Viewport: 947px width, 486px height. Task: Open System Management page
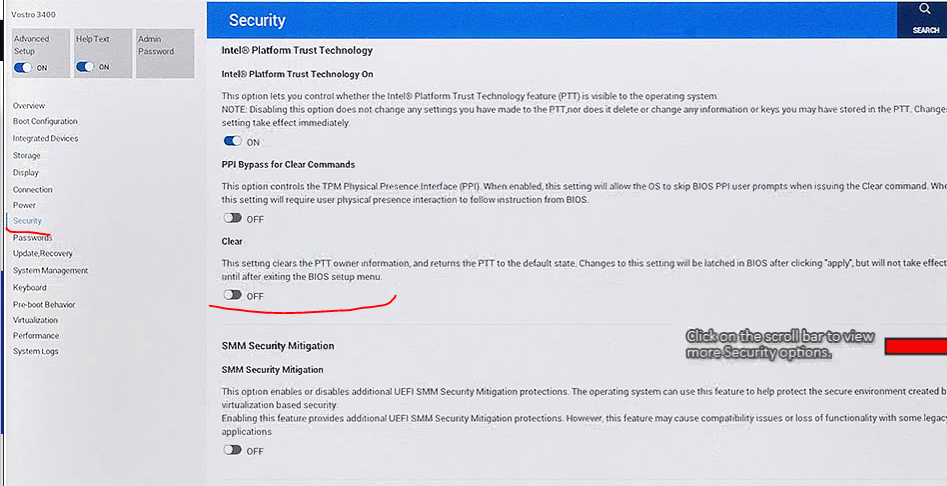pyautogui.click(x=50, y=270)
